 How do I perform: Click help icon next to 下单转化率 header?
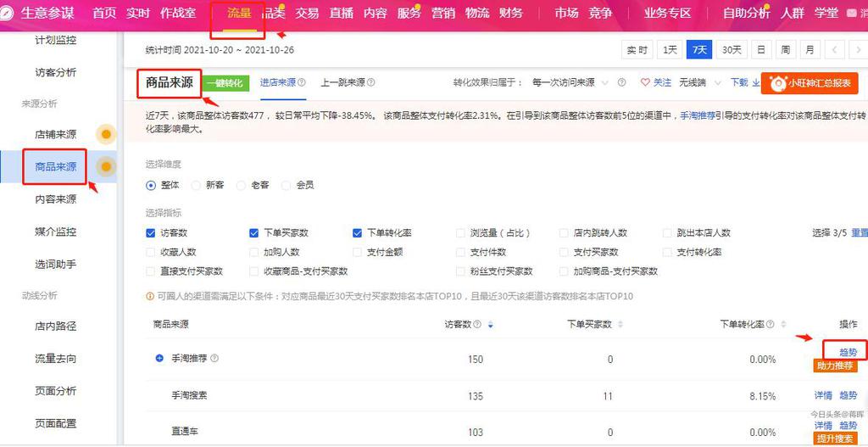tap(770, 324)
